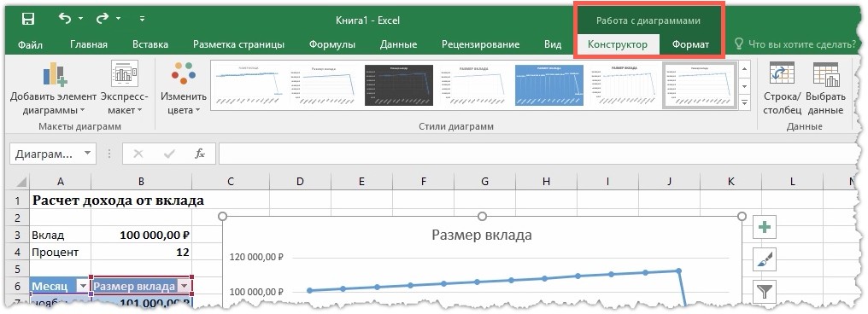Select the Конструктор tab
The height and width of the screenshot is (314, 868).
[x=617, y=44]
